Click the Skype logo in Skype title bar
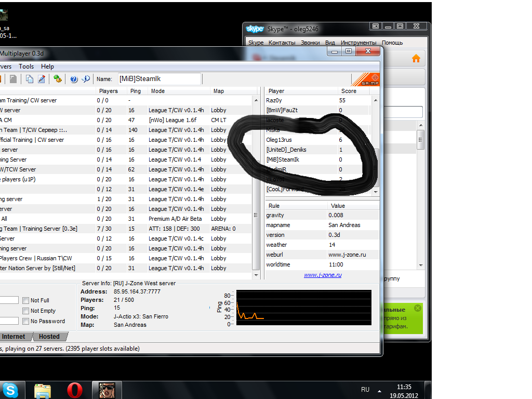Image resolution: width=532 pixels, height=399 pixels. click(x=255, y=29)
